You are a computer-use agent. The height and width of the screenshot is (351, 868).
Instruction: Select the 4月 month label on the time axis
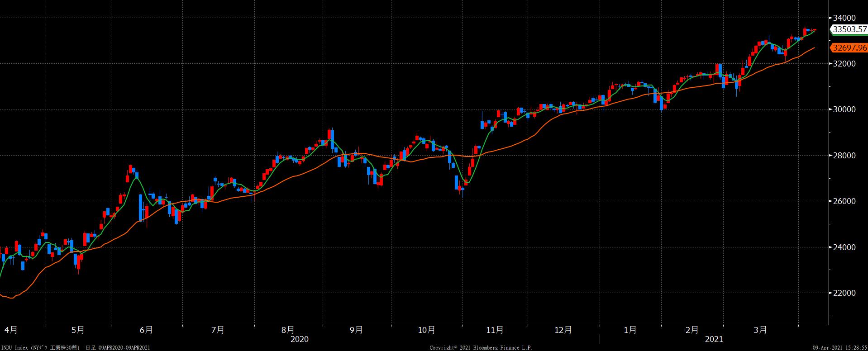[x=11, y=330]
